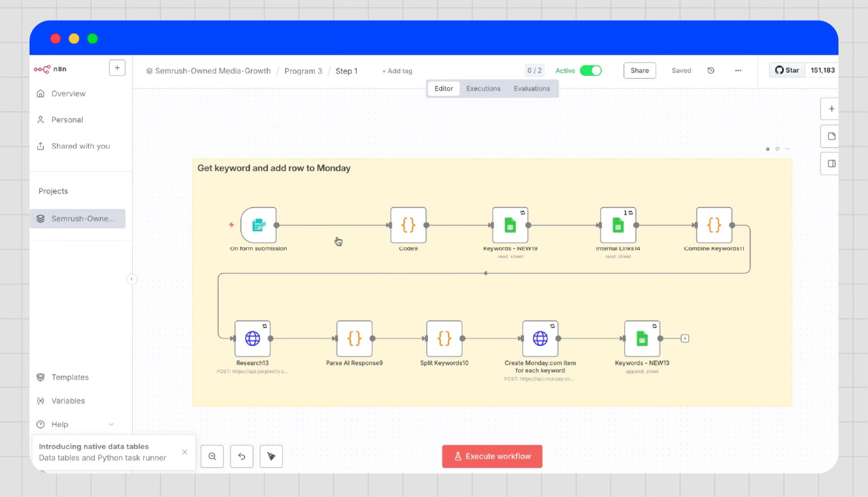This screenshot has height=497, width=868.
Task: Click Execute workflow button
Action: (492, 457)
